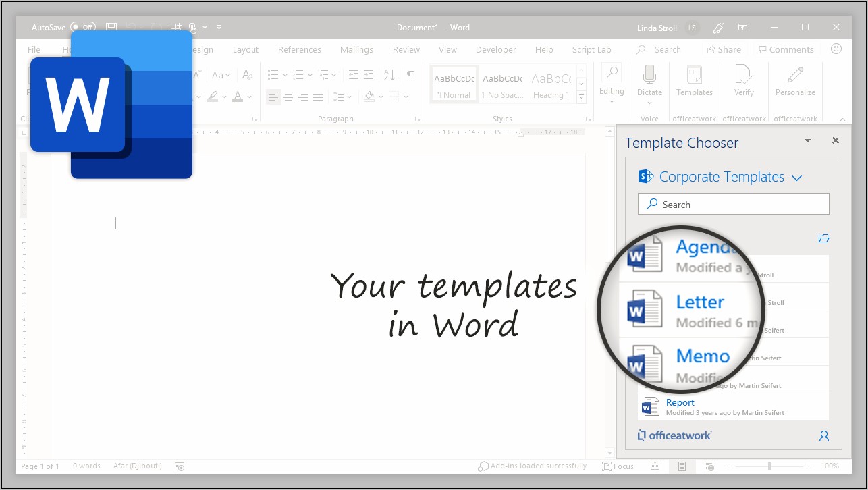This screenshot has height=490, width=868.
Task: Click the Template Chooser search field
Action: click(733, 204)
